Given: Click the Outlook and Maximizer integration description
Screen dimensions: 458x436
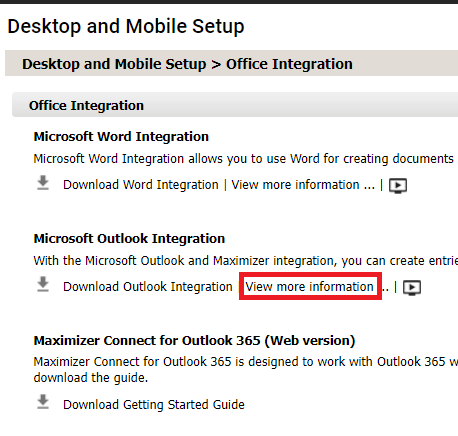Looking at the screenshot, I should [246, 261].
